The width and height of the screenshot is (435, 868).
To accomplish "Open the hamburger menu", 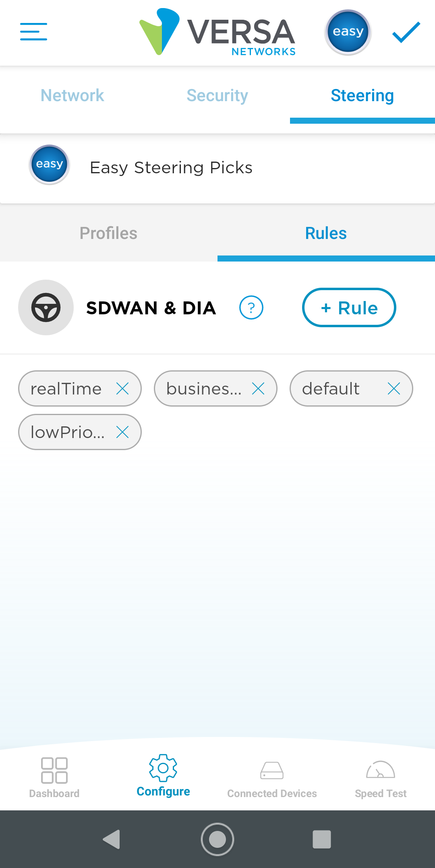I will coord(34,32).
